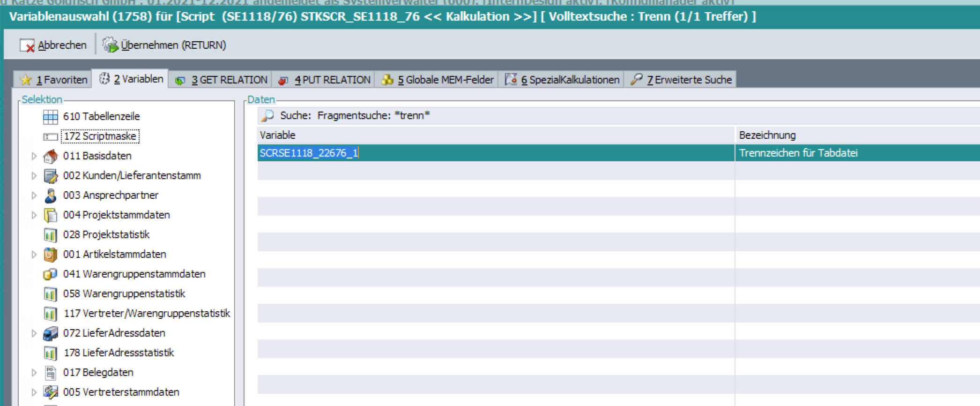Select the 610 Tabellenzeile table icon
Screen dimensions: 980x406
tap(51, 117)
